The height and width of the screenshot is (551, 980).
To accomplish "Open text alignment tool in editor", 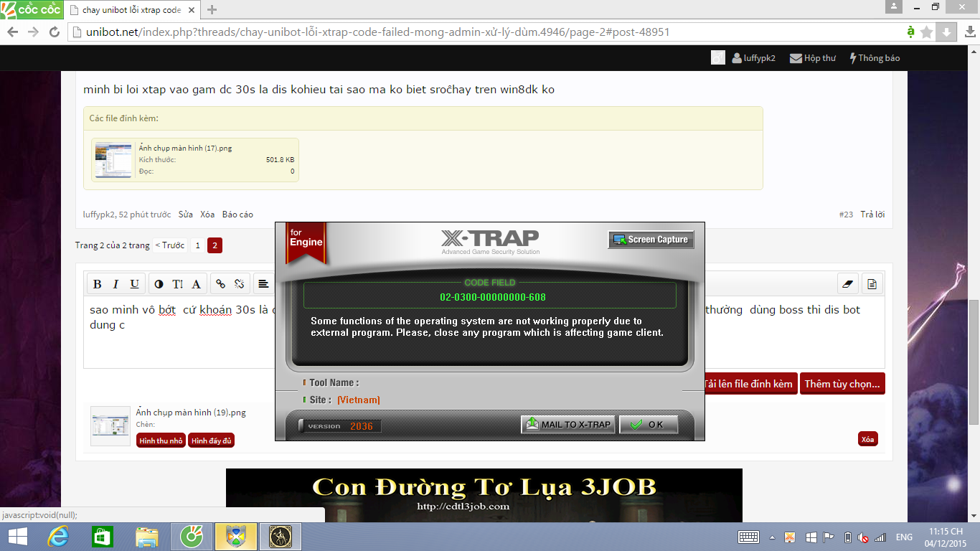I will (x=264, y=284).
